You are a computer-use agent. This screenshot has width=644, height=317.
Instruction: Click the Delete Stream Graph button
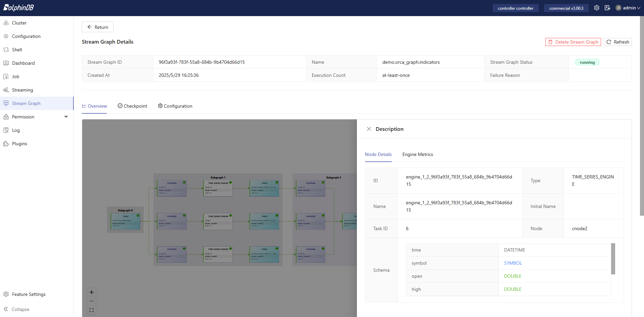click(x=573, y=42)
